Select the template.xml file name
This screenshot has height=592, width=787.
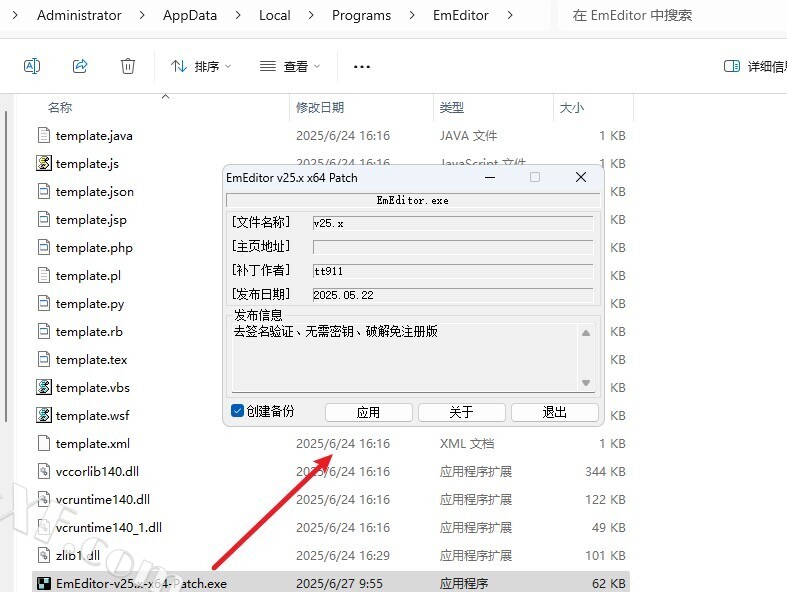(93, 444)
